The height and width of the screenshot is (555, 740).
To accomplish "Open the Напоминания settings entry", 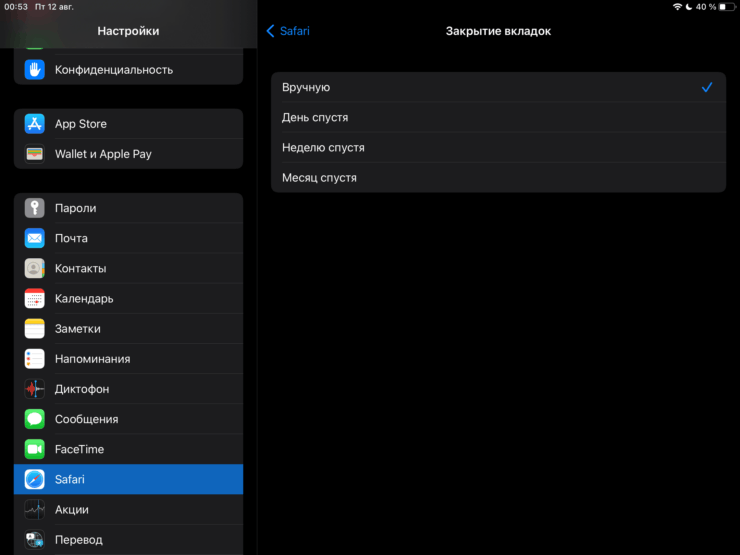I will [x=128, y=359].
